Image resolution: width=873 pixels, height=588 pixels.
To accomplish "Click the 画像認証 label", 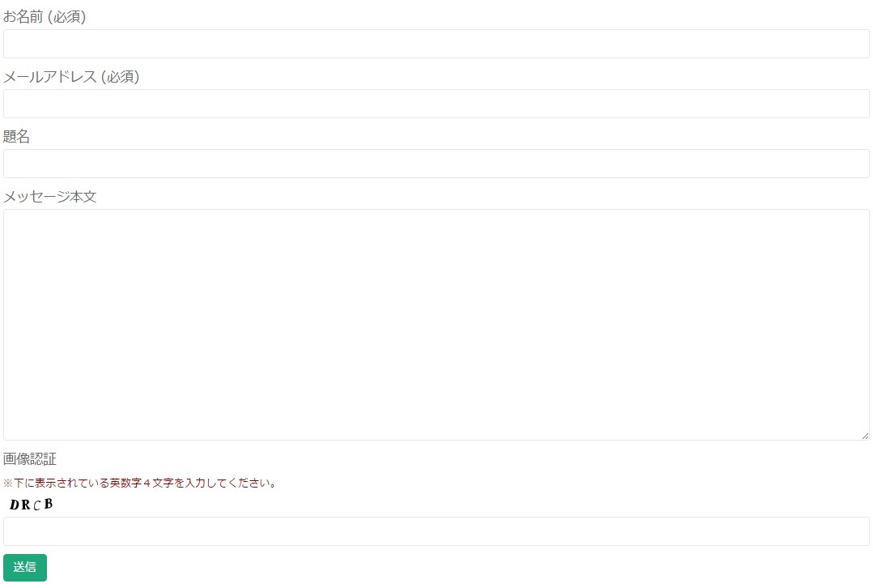I will [x=30, y=458].
